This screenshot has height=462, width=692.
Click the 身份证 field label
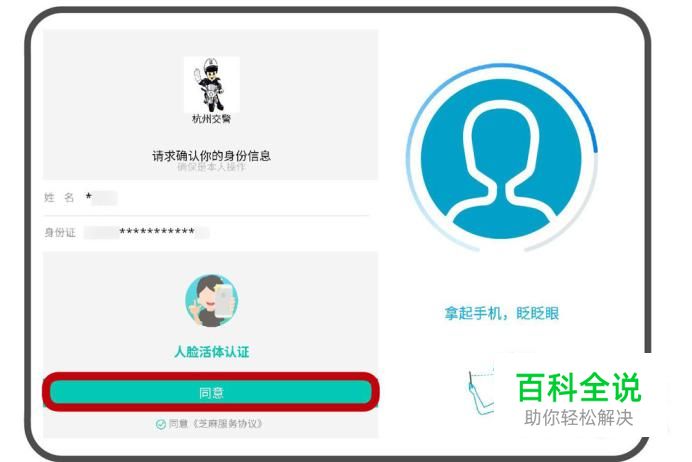pos(60,232)
